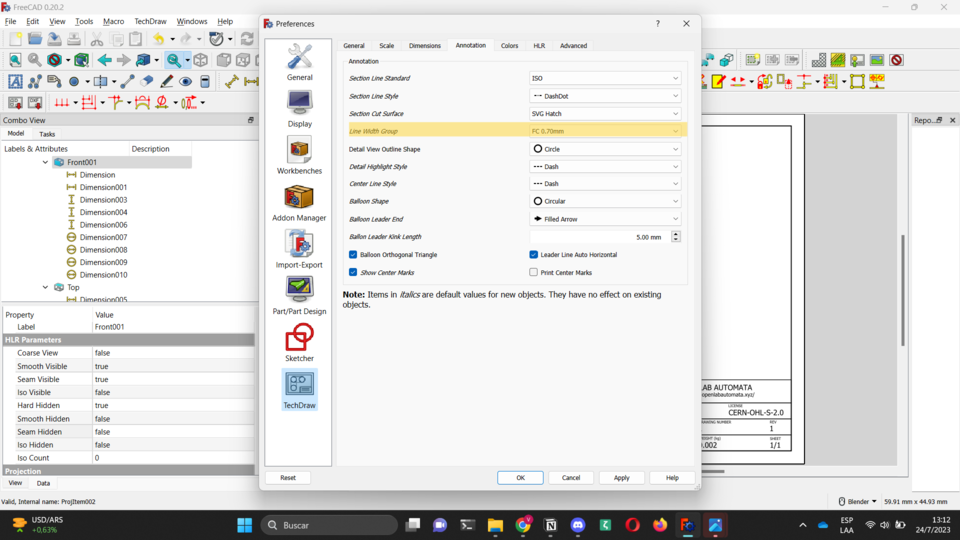Open Balloon Shape Circular dropdown
The height and width of the screenshot is (540, 960).
pyautogui.click(x=605, y=201)
